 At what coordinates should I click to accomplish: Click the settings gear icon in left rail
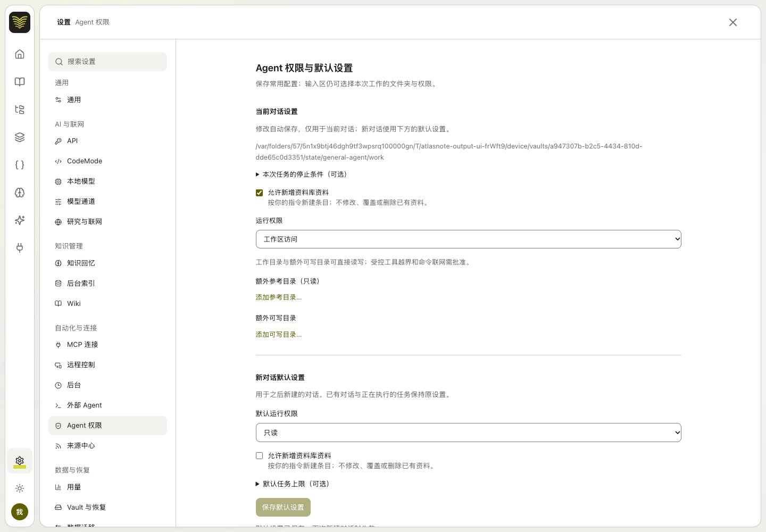tap(20, 461)
